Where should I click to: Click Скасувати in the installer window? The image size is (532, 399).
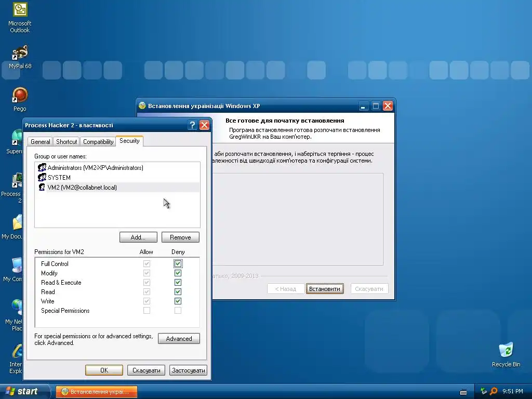click(369, 289)
